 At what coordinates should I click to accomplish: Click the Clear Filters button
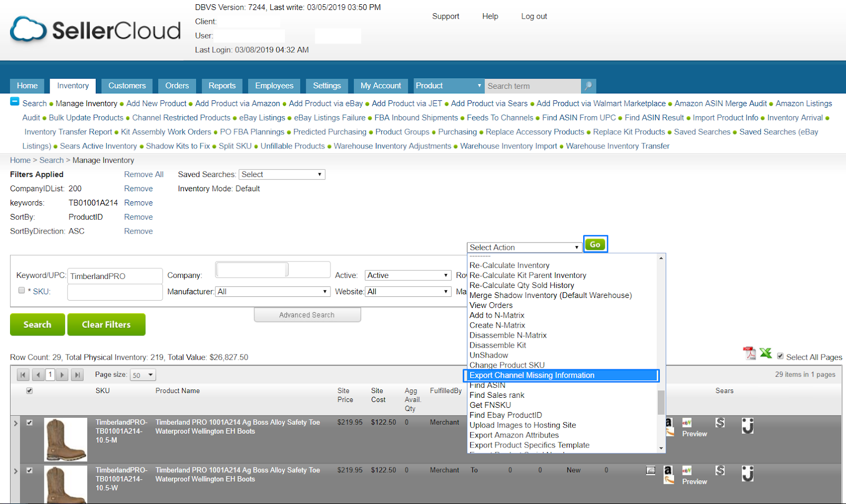coord(106,324)
